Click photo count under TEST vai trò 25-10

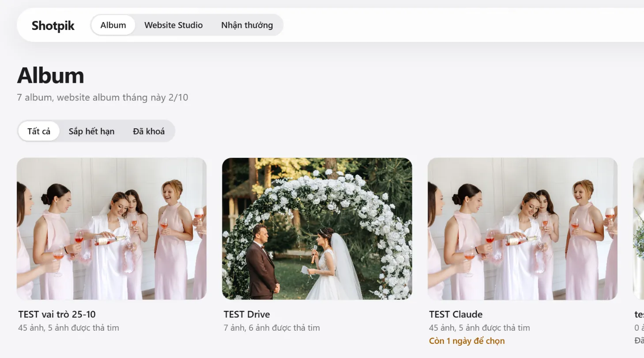tap(68, 328)
